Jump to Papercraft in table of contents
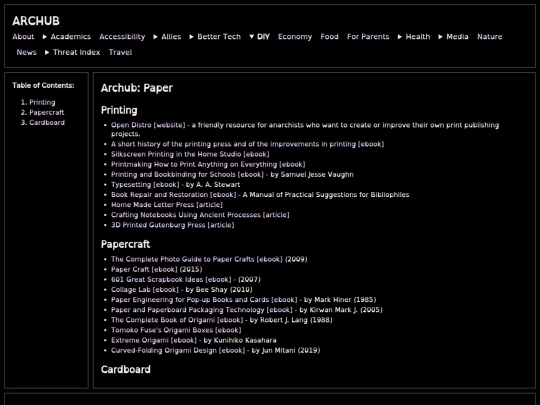This screenshot has height=405, width=540. tap(46, 112)
